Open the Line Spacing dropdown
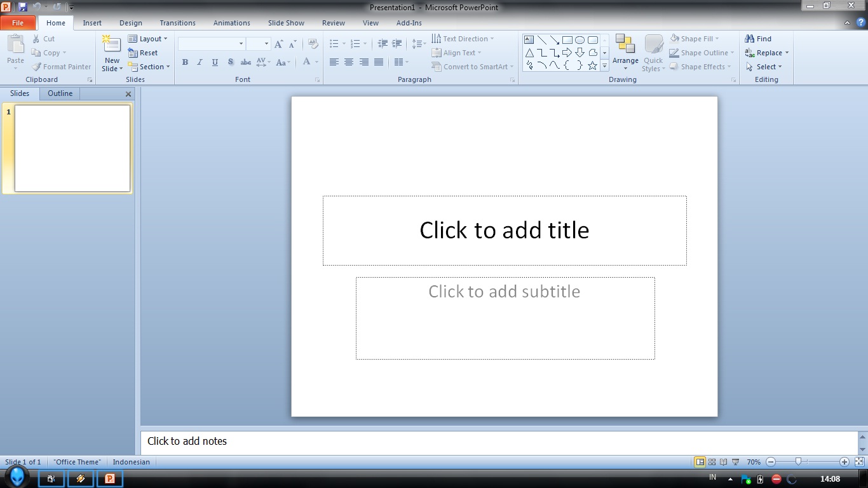Screen dimensions: 868x488 pos(418,44)
